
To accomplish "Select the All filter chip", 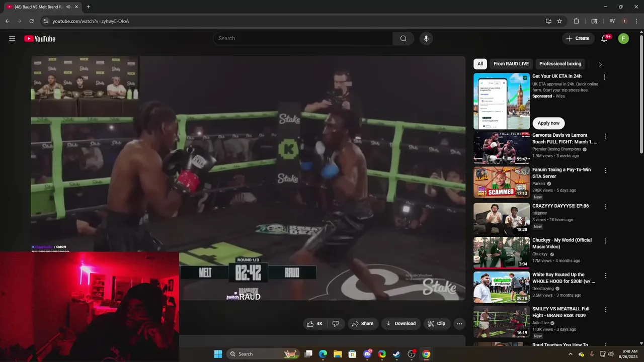I will (x=480, y=64).
